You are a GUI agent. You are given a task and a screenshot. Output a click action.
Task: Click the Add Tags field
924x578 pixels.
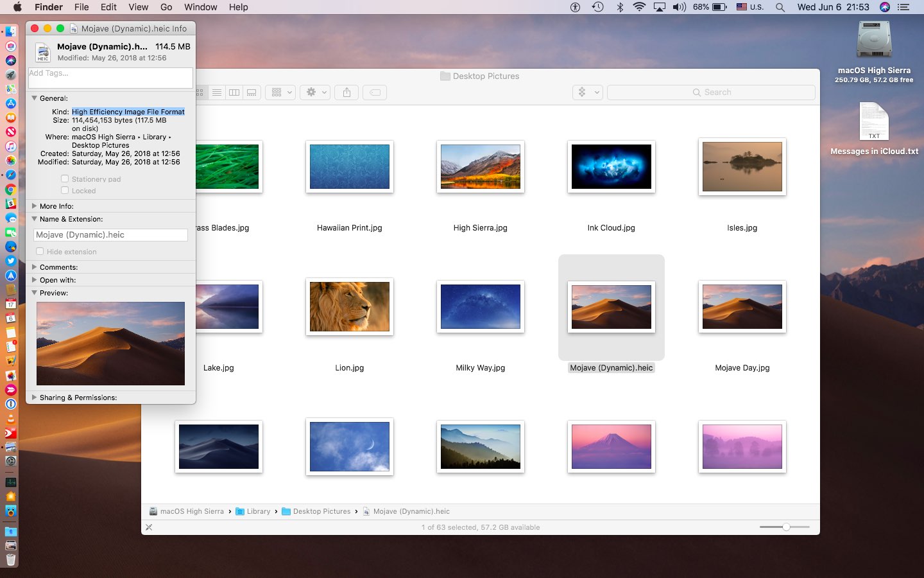pos(110,78)
